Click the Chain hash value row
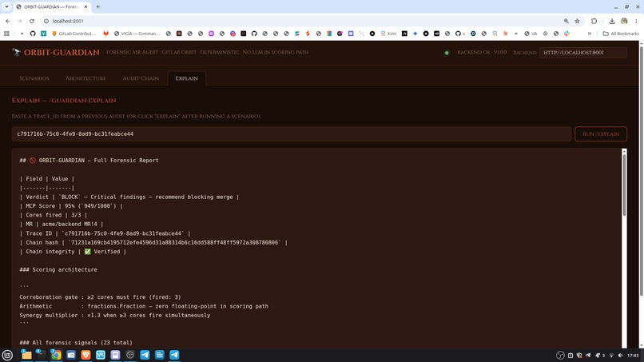 click(x=153, y=242)
